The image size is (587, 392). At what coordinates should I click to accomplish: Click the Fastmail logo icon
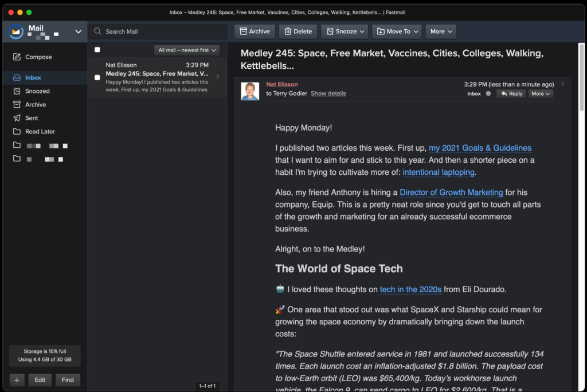[x=16, y=32]
